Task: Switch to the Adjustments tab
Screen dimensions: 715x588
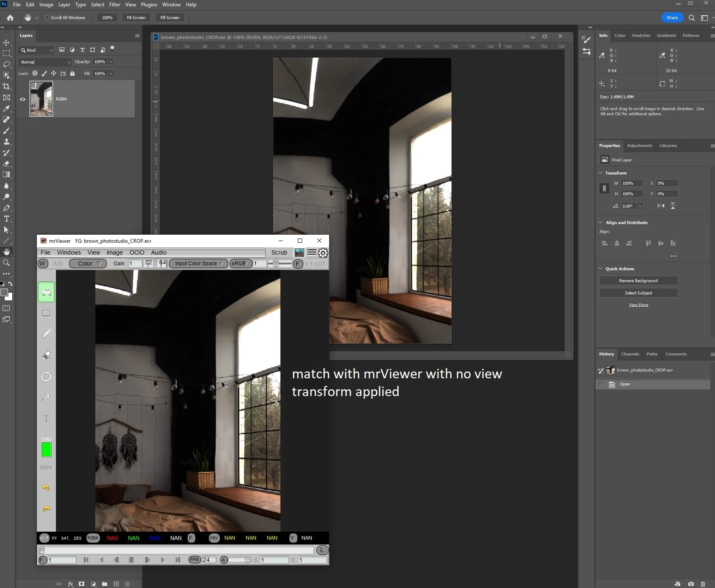Action: click(640, 146)
